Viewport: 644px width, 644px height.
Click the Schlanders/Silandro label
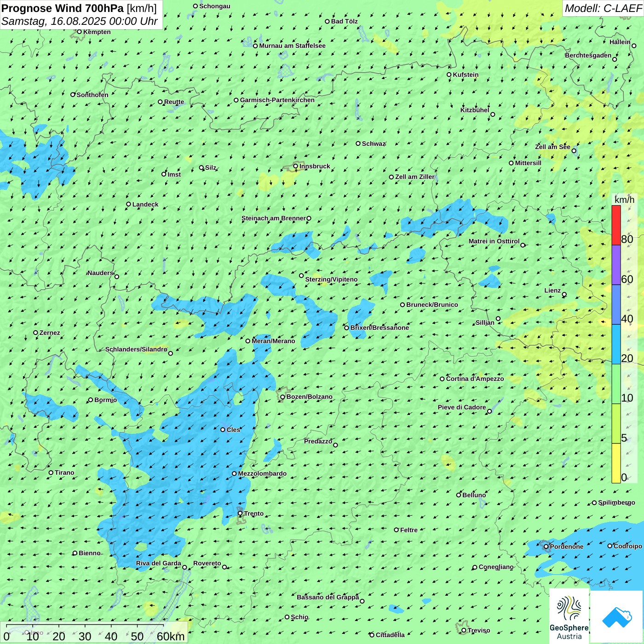136,349
